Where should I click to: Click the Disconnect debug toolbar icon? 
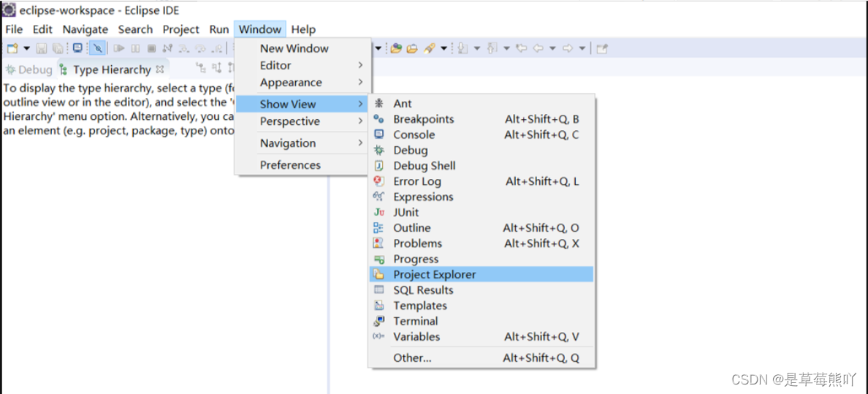[x=167, y=48]
